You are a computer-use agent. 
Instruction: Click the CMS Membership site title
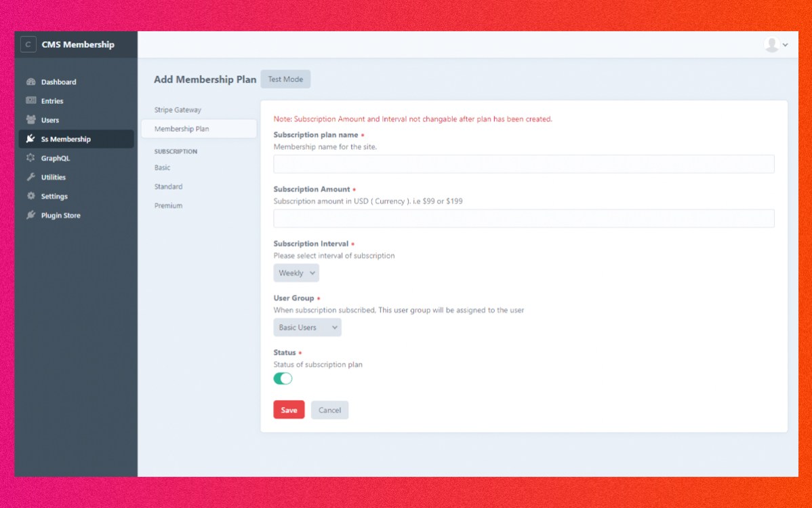(x=78, y=45)
